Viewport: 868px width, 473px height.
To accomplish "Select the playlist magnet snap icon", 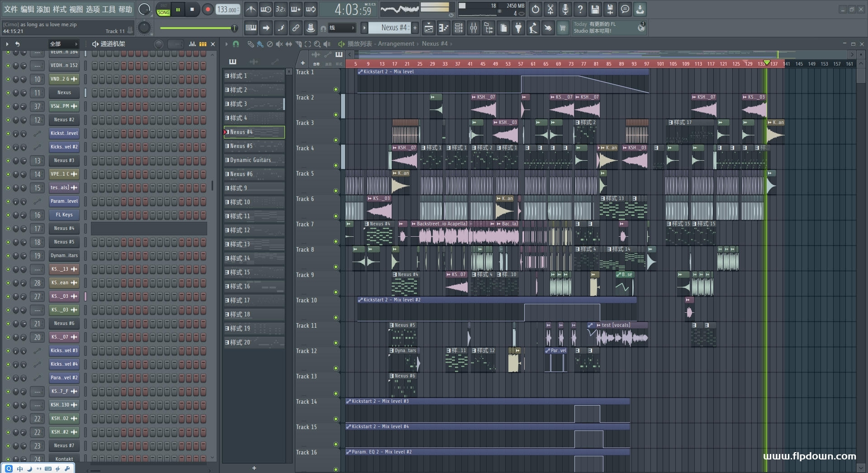I will tap(236, 44).
